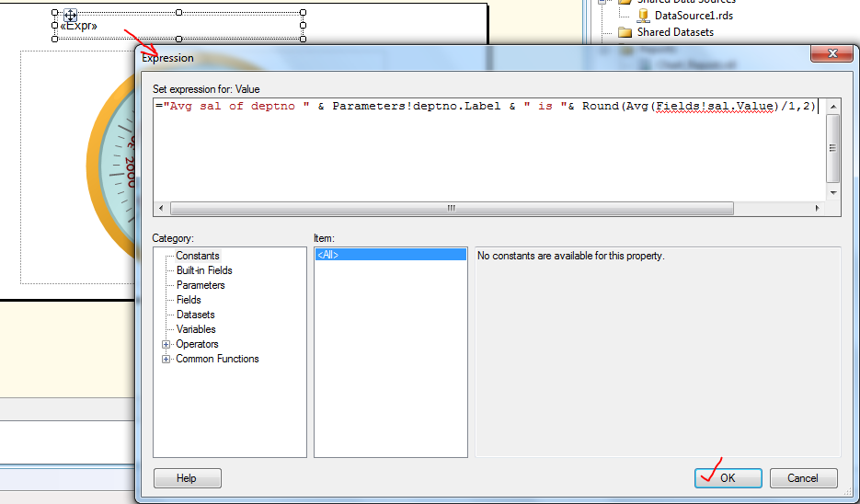Image resolution: width=860 pixels, height=504 pixels.
Task: Click "Avg sal of deptno" string
Action: click(235, 106)
